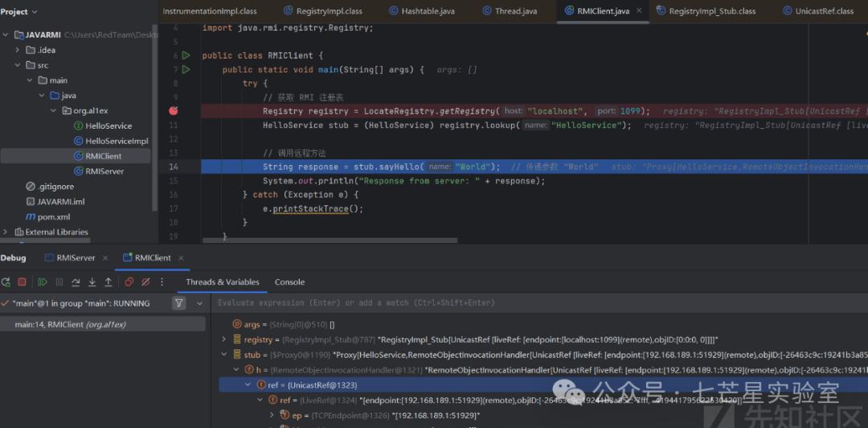The width and height of the screenshot is (868, 428).
Task: Click the thread filter funnel icon
Action: [x=178, y=303]
